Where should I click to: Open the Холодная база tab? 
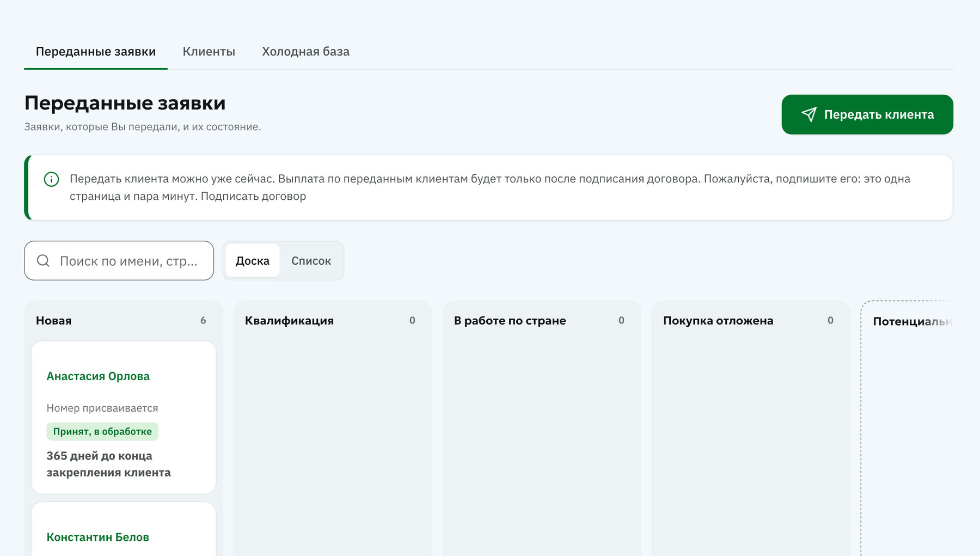point(306,52)
